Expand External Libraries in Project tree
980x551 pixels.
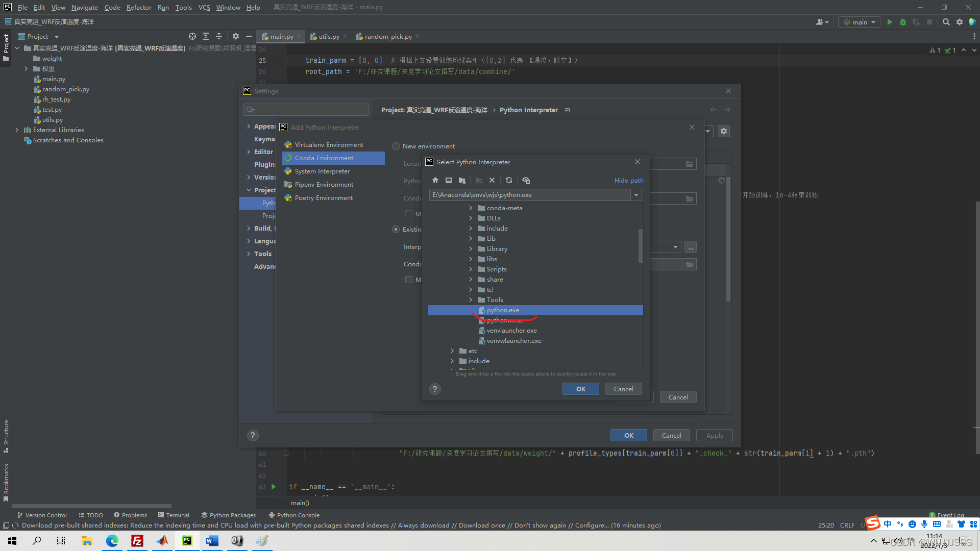click(17, 130)
